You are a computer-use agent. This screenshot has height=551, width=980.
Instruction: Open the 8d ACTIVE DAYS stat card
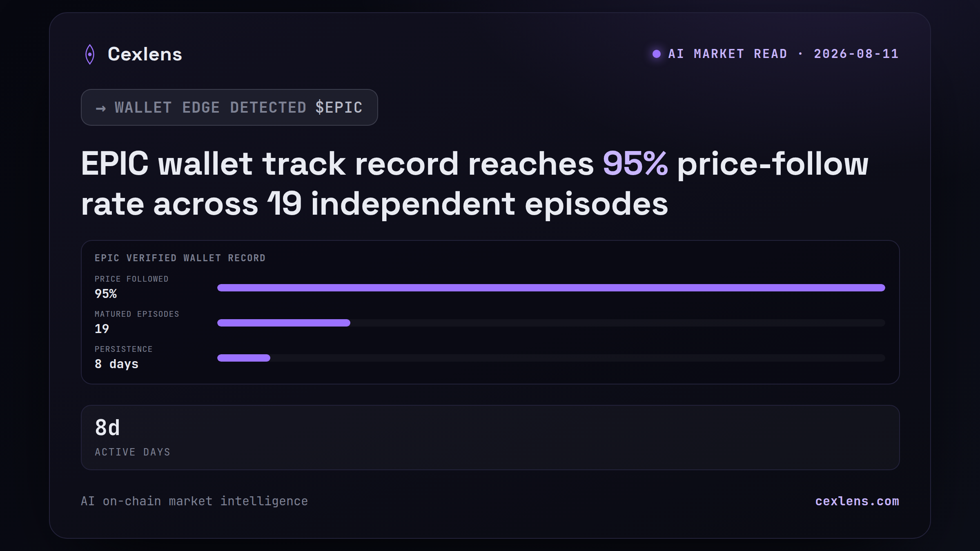tap(490, 438)
